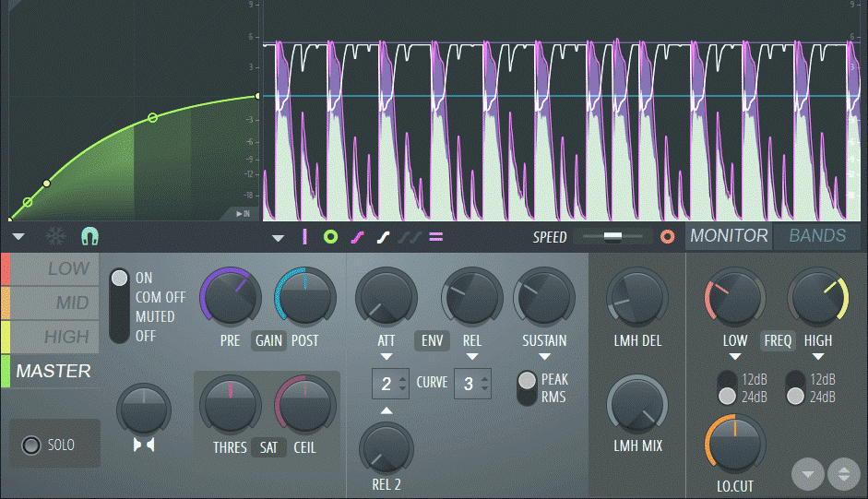Viewport: 868px width, 499px height.
Task: Click the release curve value box showing 3
Action: point(472,384)
